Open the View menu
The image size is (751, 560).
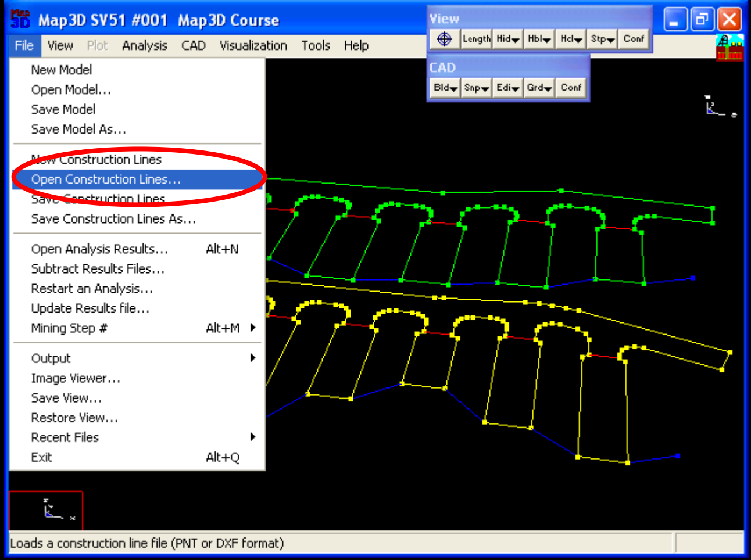[x=60, y=45]
